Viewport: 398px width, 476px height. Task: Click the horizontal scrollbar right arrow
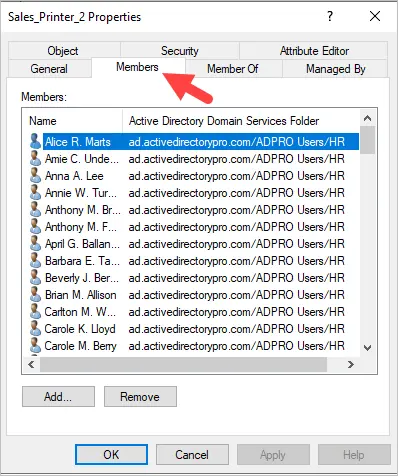tap(351, 364)
